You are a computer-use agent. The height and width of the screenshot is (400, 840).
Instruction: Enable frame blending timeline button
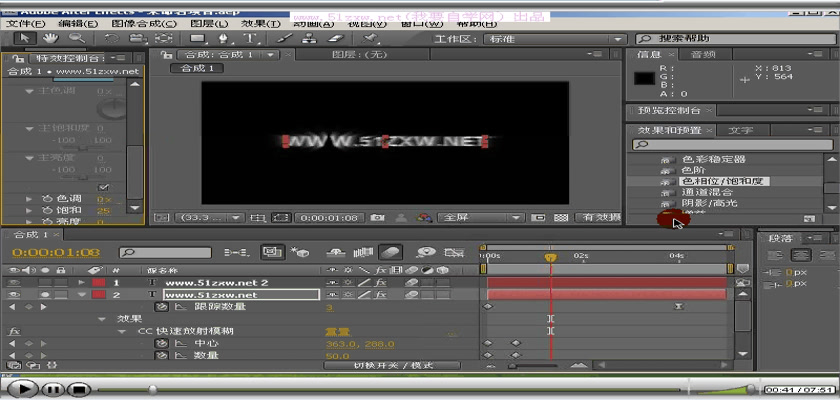[x=363, y=252]
